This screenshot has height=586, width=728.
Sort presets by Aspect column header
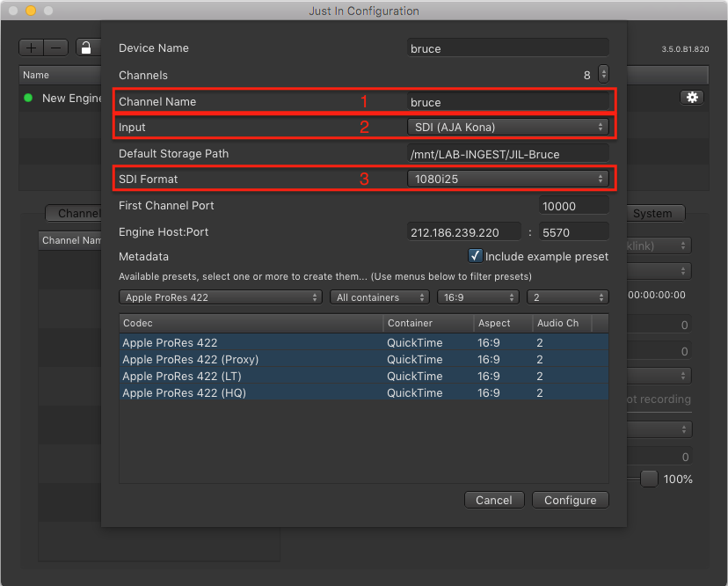click(503, 323)
